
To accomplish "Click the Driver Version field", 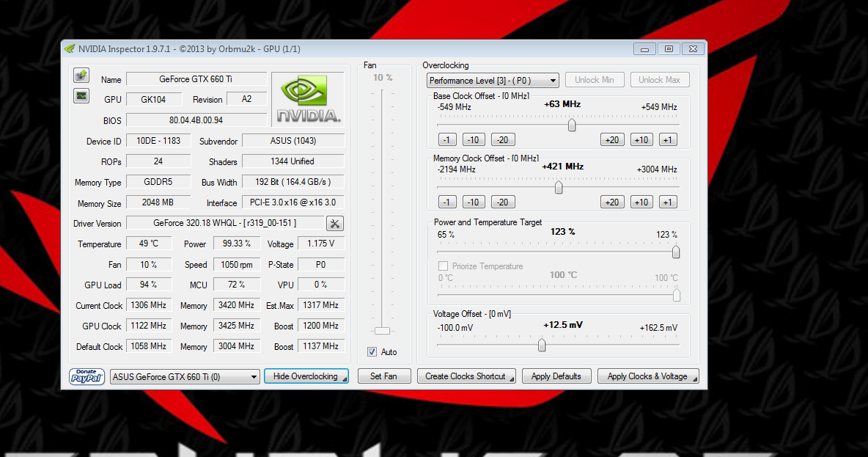I will tap(225, 223).
